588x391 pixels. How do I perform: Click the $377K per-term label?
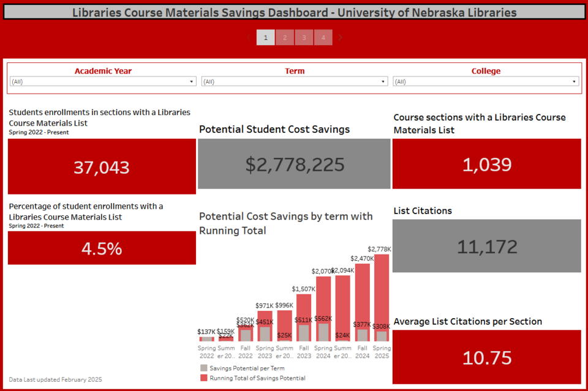pyautogui.click(x=362, y=324)
